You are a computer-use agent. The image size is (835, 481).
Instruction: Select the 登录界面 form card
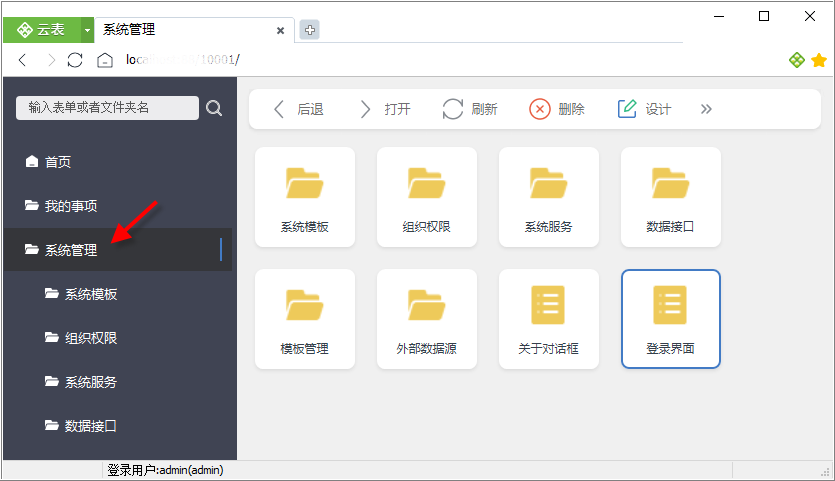pyautogui.click(x=670, y=319)
